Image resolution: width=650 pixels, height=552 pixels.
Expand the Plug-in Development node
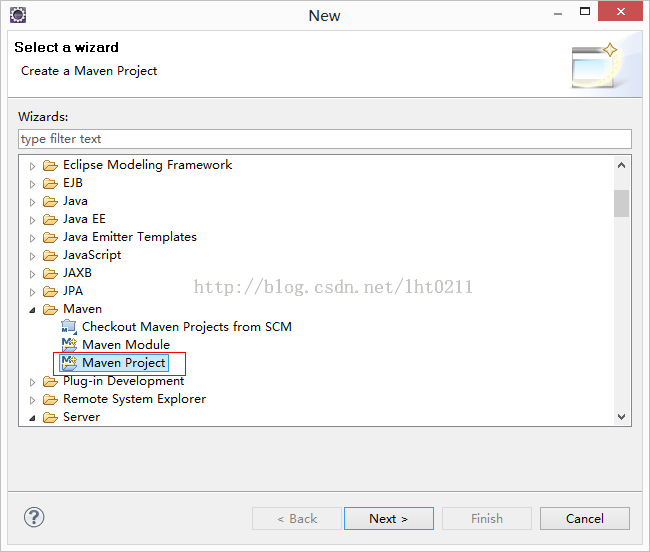point(32,382)
